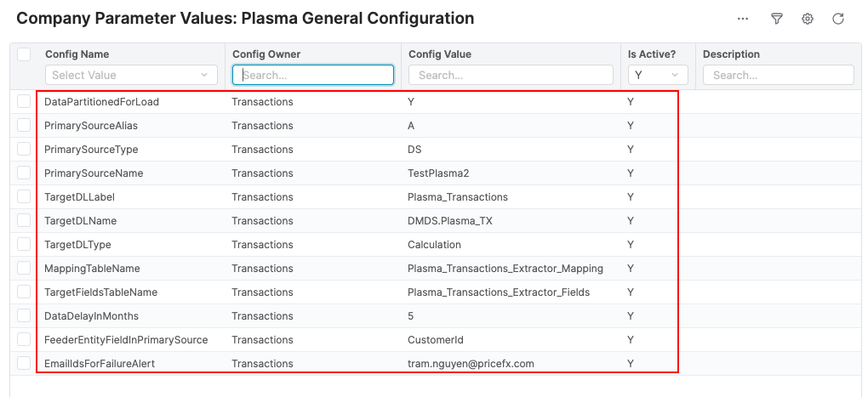This screenshot has width=868, height=397.
Task: Click the Plasma_Transactions_Extractor_Mapping value cell
Action: coord(505,269)
